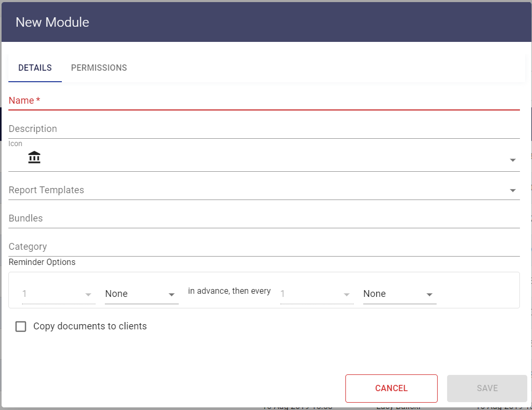Click the New Module dialog title
This screenshot has width=532, height=410.
pyautogui.click(x=52, y=23)
